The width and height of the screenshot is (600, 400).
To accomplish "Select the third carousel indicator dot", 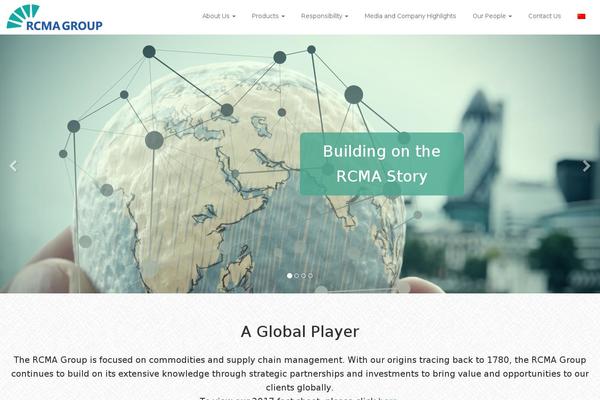I will point(303,276).
